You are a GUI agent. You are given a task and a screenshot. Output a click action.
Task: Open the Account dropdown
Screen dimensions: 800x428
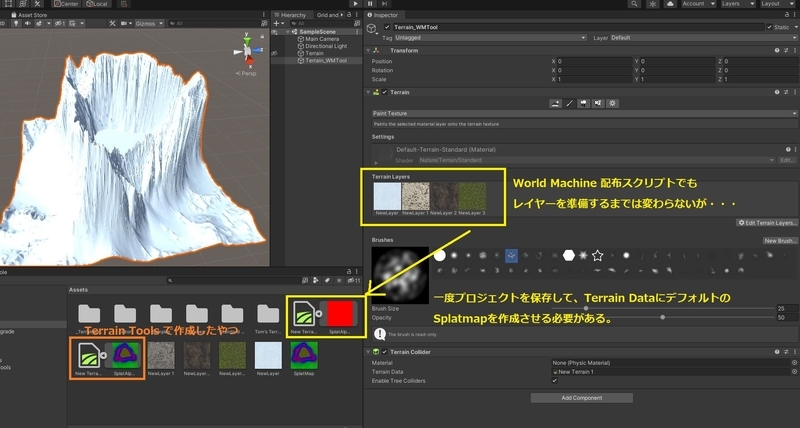(x=698, y=4)
